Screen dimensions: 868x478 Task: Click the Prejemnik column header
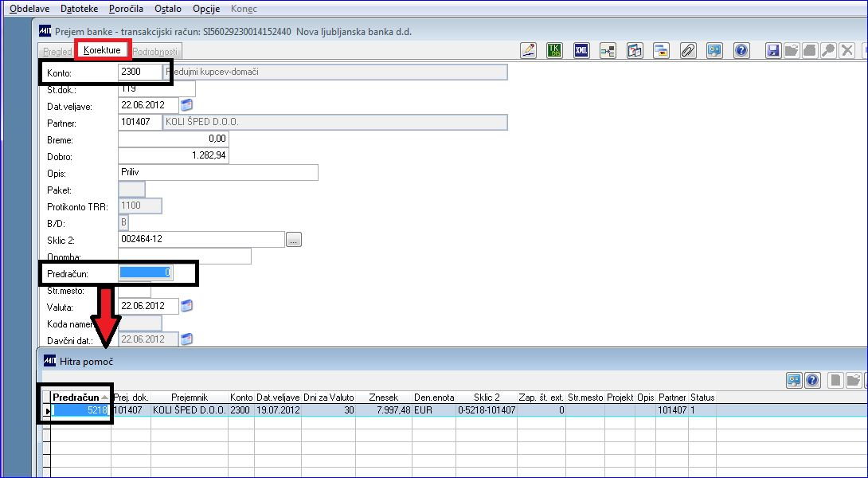[x=190, y=397]
